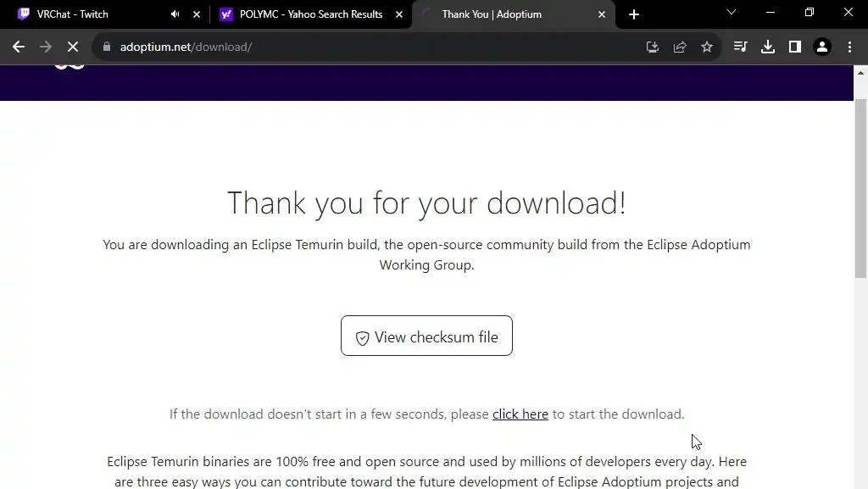Go back to the previous page
The width and height of the screenshot is (868, 489).
(19, 47)
